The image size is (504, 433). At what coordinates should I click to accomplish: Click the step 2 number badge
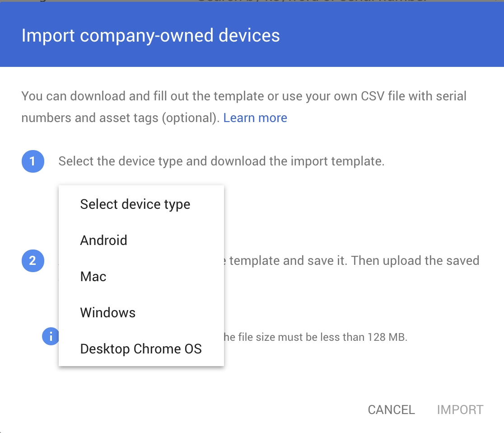33,261
